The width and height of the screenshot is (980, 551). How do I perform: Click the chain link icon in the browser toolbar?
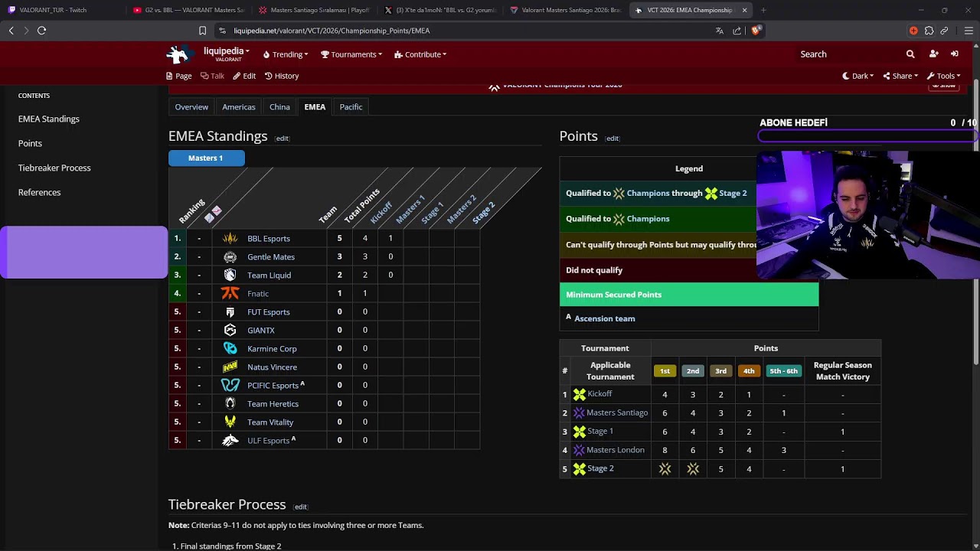point(944,31)
